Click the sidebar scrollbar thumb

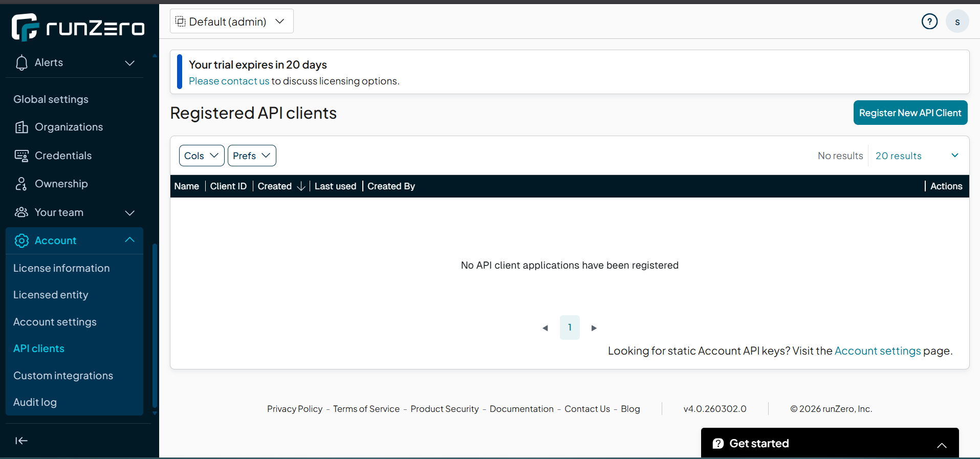pos(155,325)
